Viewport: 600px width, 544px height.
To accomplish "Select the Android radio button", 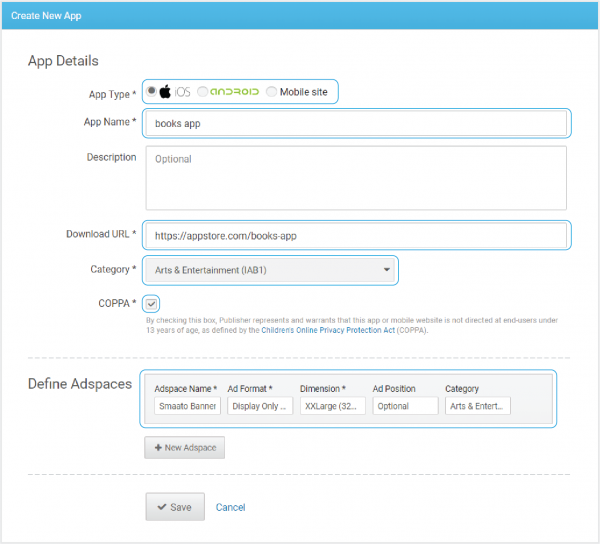I will point(202,91).
